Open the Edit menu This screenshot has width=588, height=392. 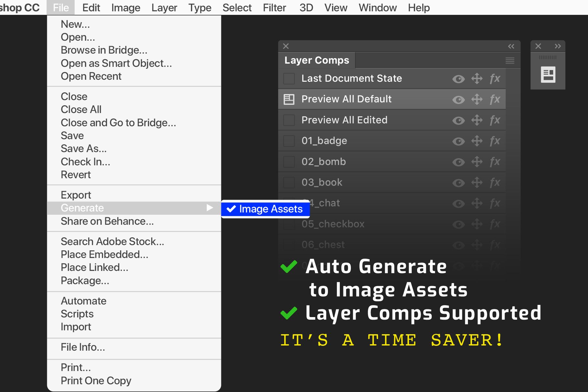(91, 7)
